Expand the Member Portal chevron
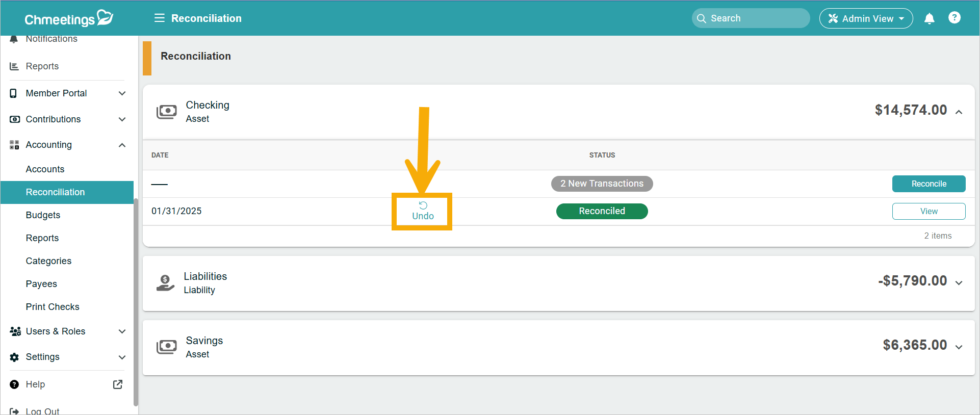Image resolution: width=980 pixels, height=415 pixels. 122,93
